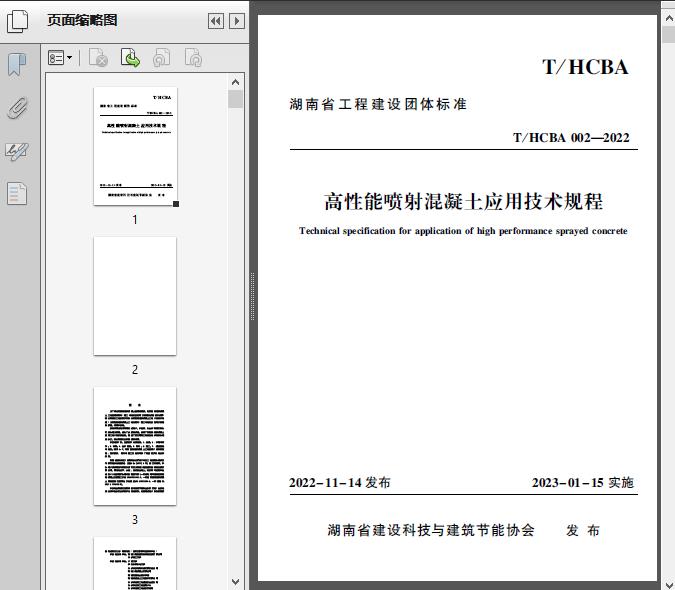Click the page number label 1

pyautogui.click(x=135, y=220)
